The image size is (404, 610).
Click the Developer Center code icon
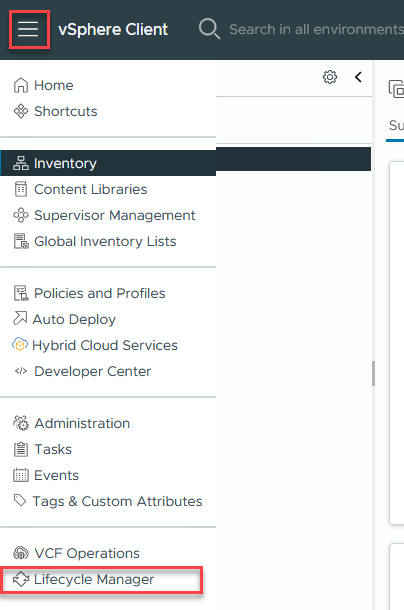coord(21,371)
